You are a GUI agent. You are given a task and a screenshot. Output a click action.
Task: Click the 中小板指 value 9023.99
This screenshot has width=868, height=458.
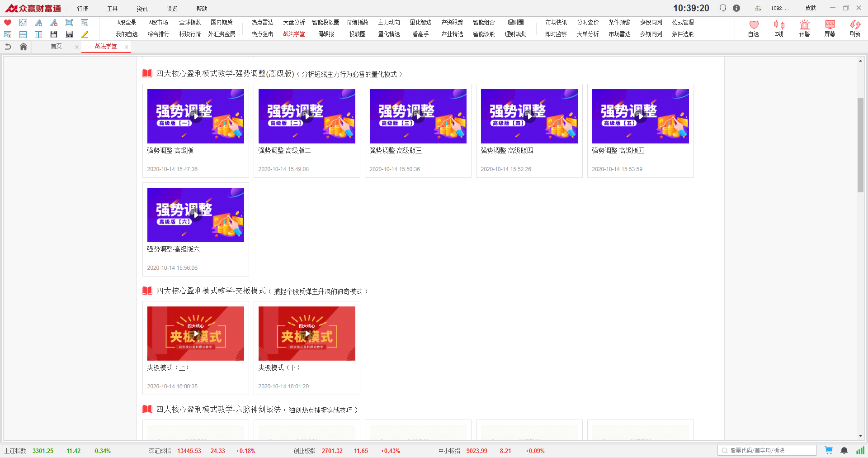pos(477,451)
